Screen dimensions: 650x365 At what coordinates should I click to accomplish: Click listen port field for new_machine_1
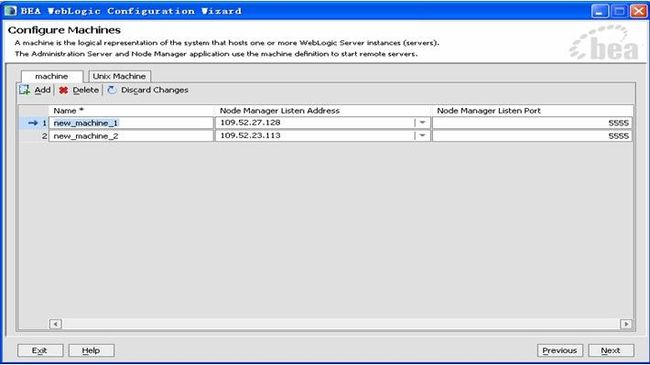(532, 123)
